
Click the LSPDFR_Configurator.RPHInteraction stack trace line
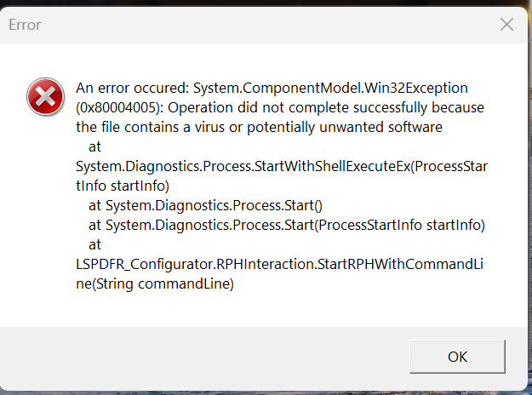coord(281,265)
